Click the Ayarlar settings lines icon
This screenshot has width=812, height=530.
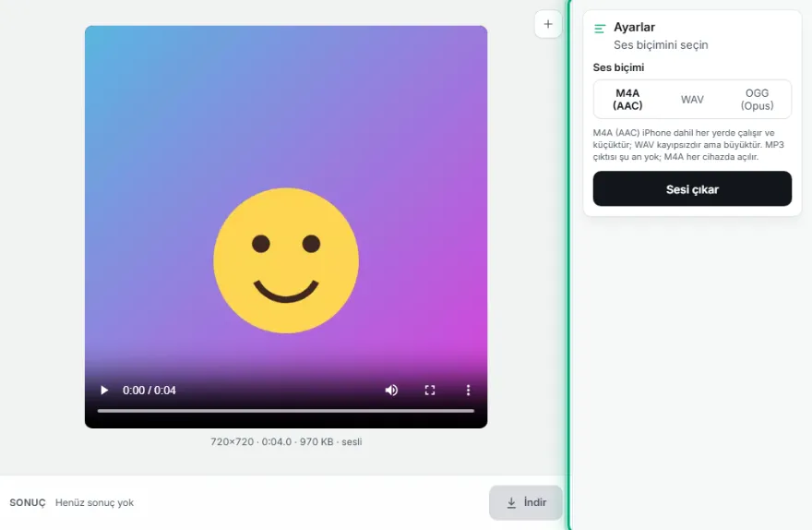coord(600,29)
